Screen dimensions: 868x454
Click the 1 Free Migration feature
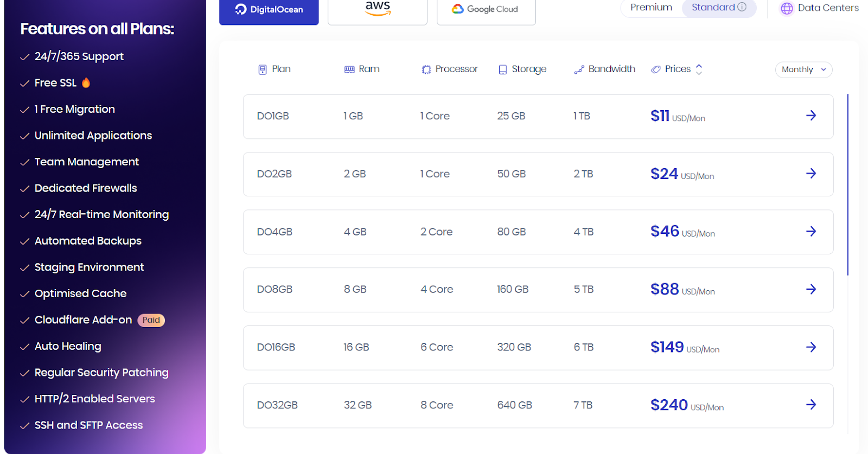pyautogui.click(x=75, y=109)
